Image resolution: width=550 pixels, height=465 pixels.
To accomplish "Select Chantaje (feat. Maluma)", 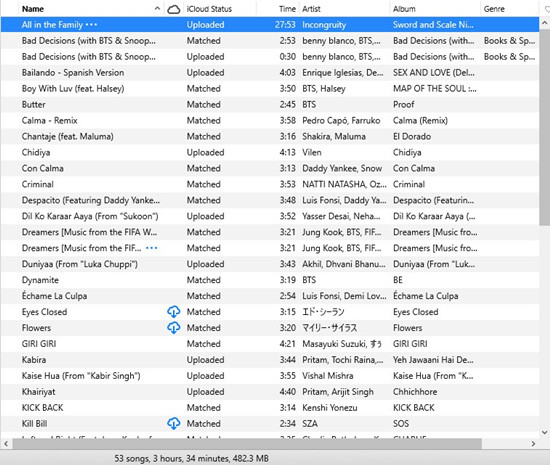I will coord(68,136).
